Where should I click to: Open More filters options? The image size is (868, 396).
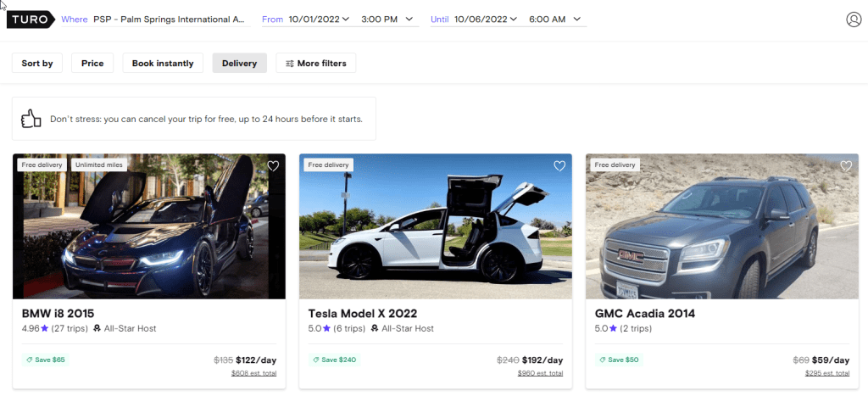tap(316, 63)
